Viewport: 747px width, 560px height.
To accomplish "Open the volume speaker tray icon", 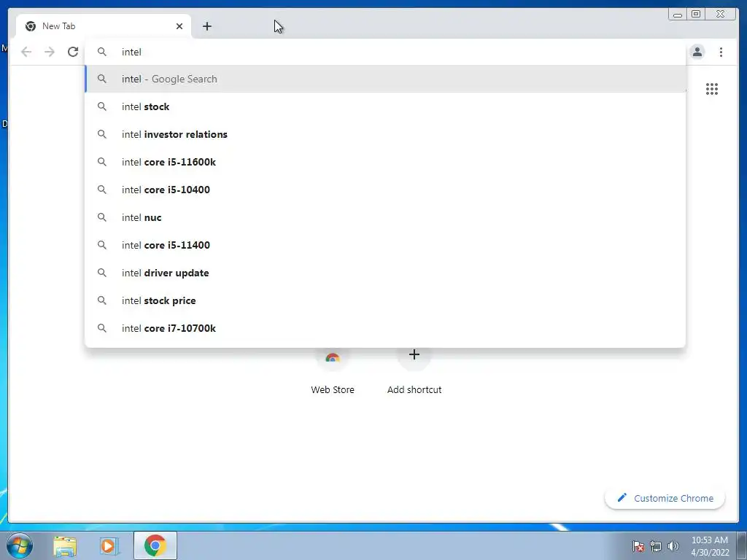I will coord(673,546).
